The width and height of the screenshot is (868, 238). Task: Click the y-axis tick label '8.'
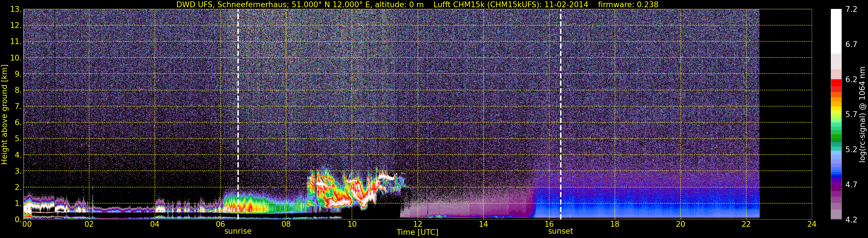click(18, 90)
